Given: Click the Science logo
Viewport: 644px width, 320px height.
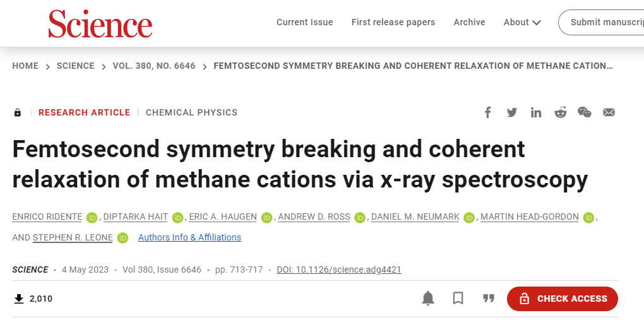Looking at the screenshot, I should pyautogui.click(x=100, y=24).
